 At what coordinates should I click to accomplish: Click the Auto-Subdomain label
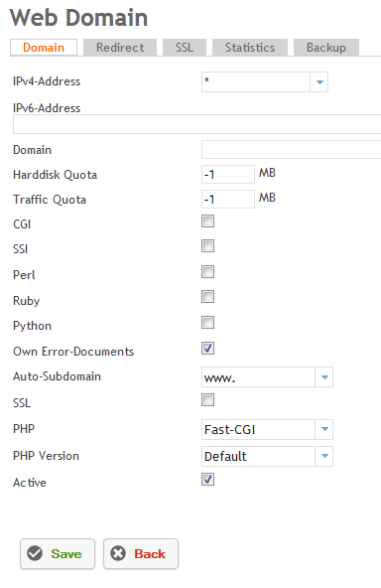(57, 376)
